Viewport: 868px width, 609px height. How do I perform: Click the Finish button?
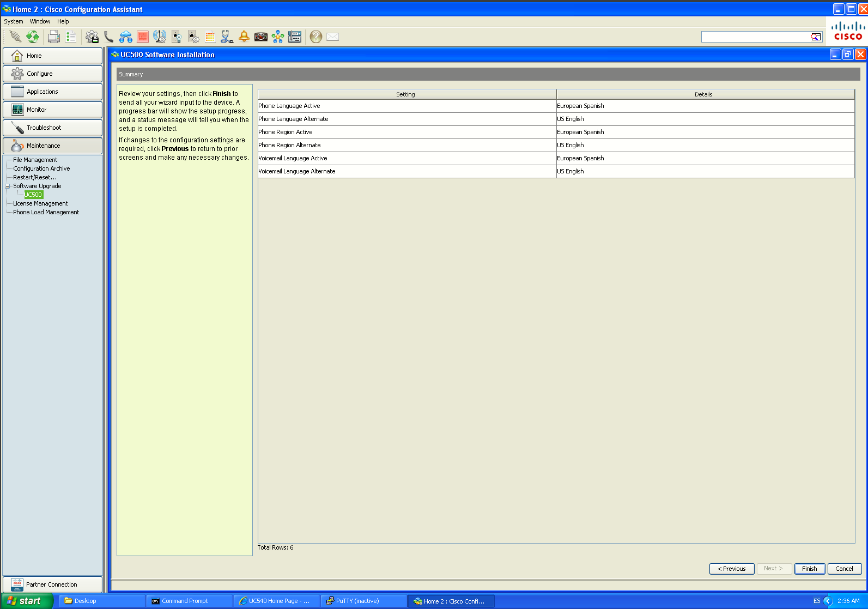pyautogui.click(x=810, y=569)
